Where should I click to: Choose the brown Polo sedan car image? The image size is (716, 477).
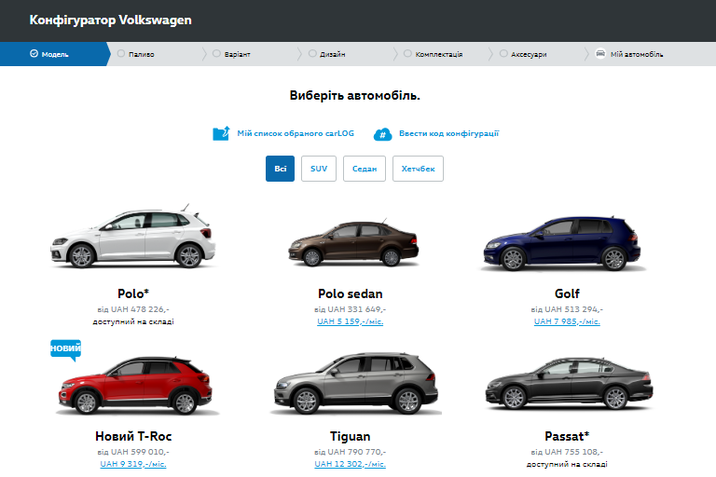[353, 243]
